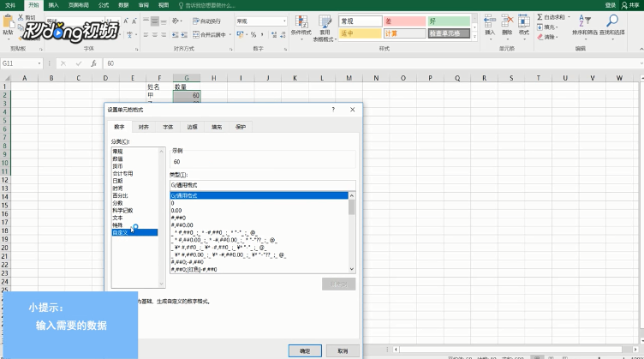Click the 确定 (OK) button
The width and height of the screenshot is (644, 359).
tap(305, 350)
